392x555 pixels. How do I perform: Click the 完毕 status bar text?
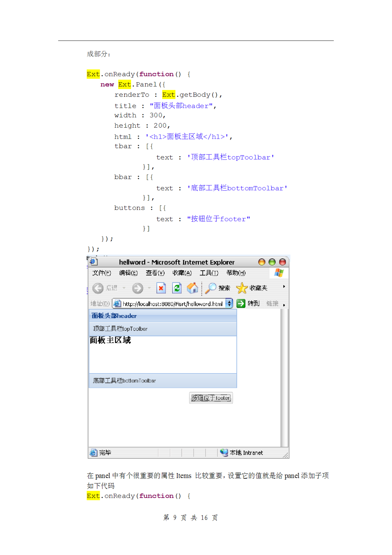(105, 453)
